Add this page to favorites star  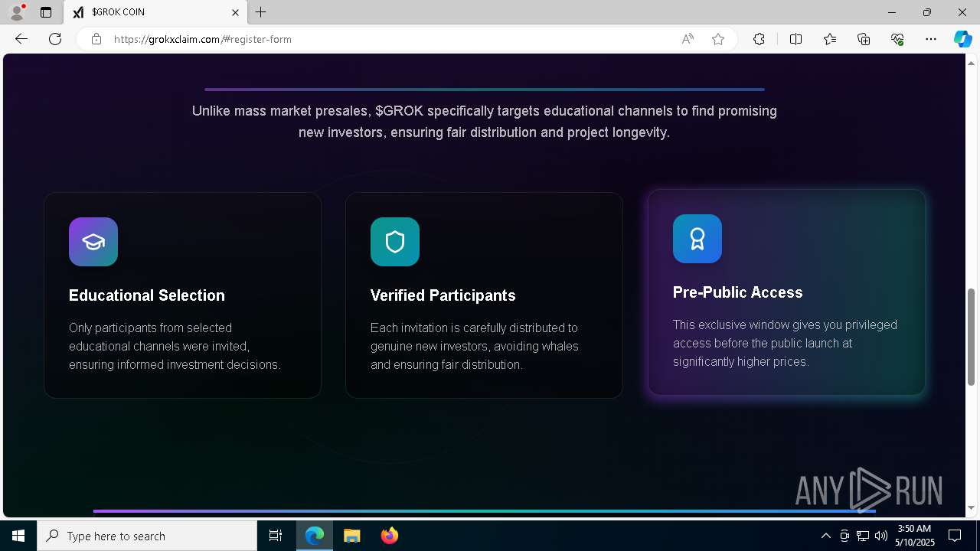(x=718, y=39)
